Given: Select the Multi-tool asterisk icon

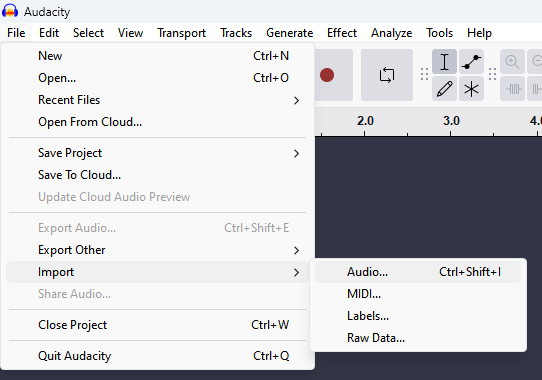Looking at the screenshot, I should tap(471, 89).
